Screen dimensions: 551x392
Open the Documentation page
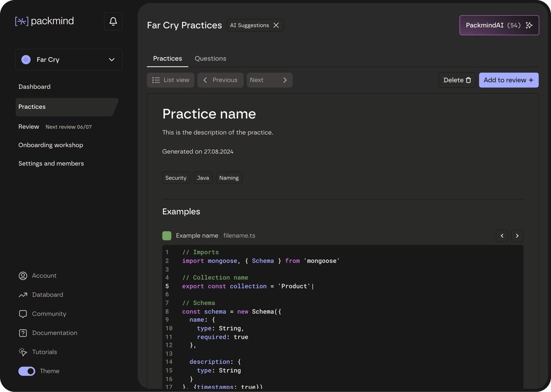tap(48, 333)
